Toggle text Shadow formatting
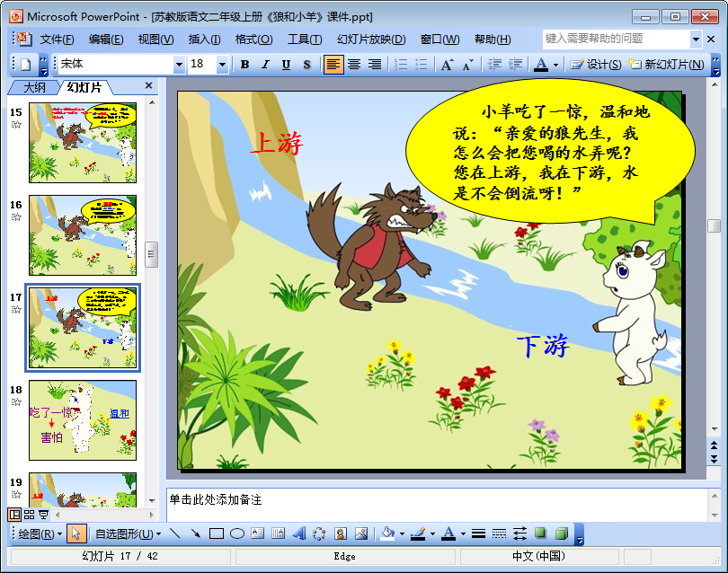The width and height of the screenshot is (728, 573). click(x=306, y=65)
